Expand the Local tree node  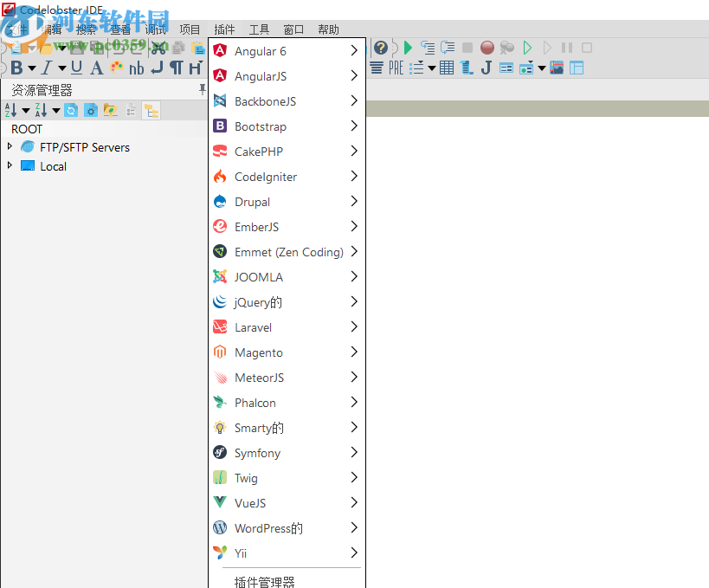(10, 166)
